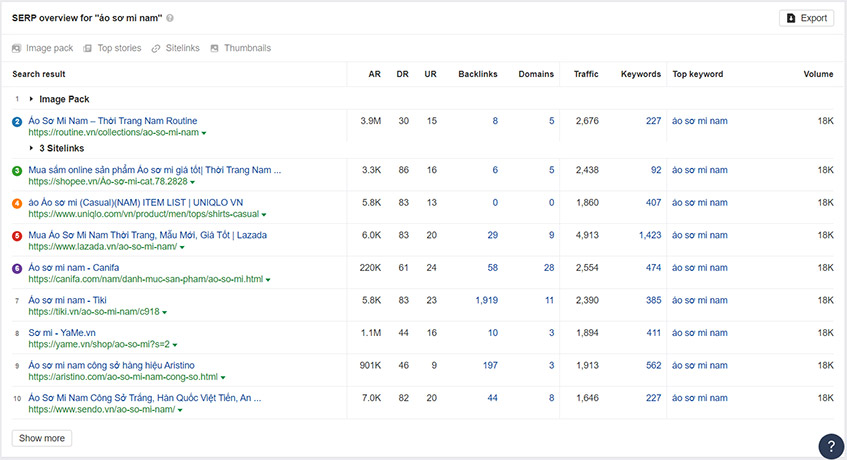Click the Thumbnails feature icon
The width and height of the screenshot is (847, 460).
click(214, 48)
